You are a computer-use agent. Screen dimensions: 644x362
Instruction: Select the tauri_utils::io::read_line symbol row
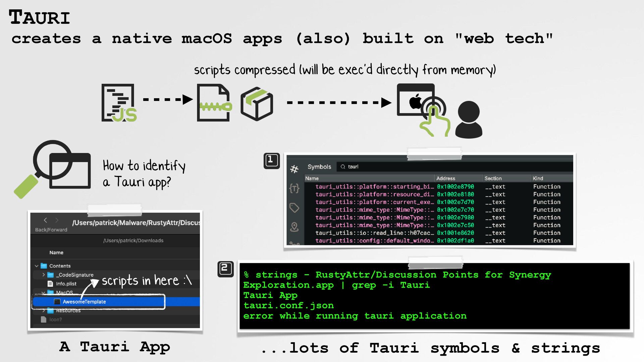tap(439, 233)
